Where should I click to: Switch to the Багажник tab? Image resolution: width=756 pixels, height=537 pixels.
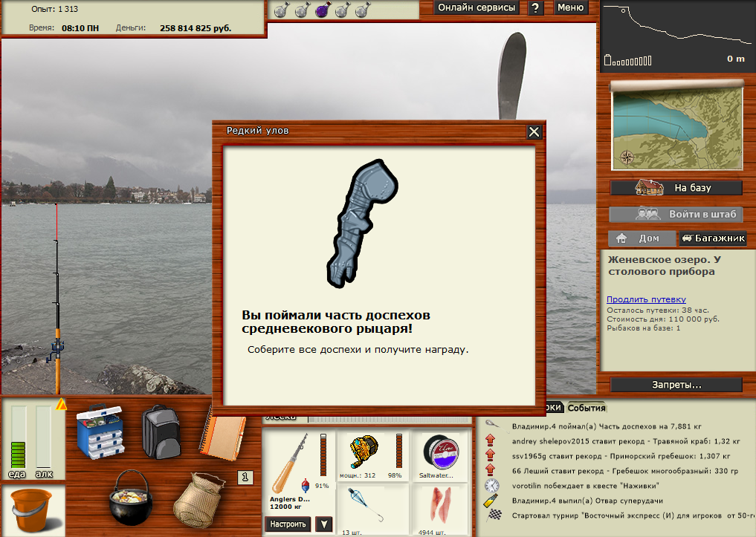(x=713, y=238)
